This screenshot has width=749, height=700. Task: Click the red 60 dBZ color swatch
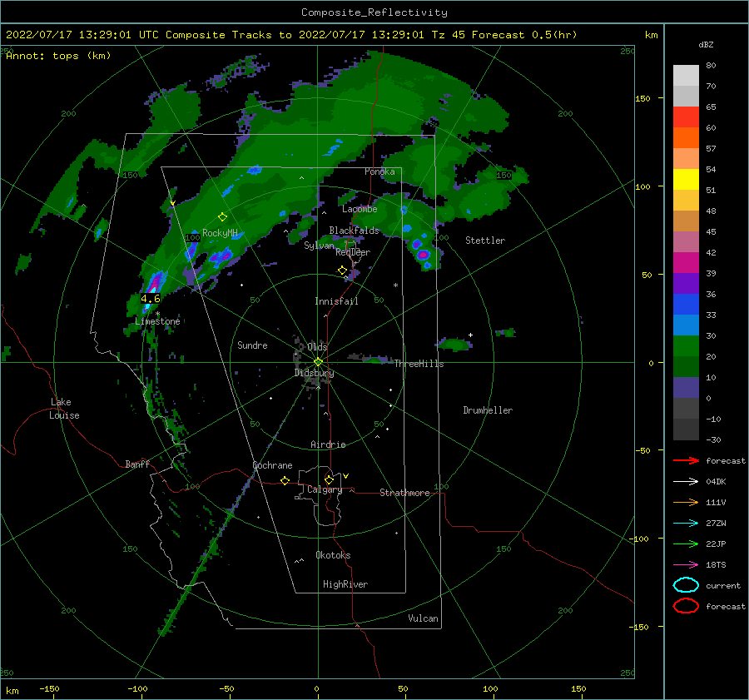[x=686, y=117]
